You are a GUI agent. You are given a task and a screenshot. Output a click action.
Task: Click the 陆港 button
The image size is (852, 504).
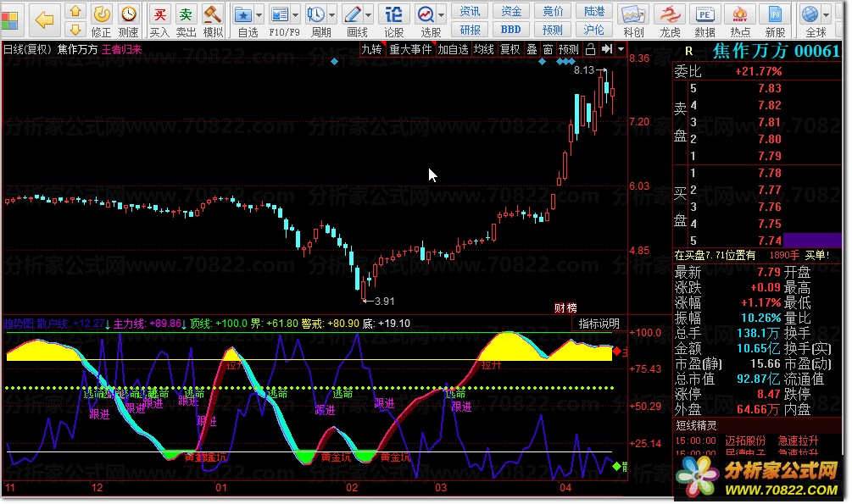click(594, 11)
